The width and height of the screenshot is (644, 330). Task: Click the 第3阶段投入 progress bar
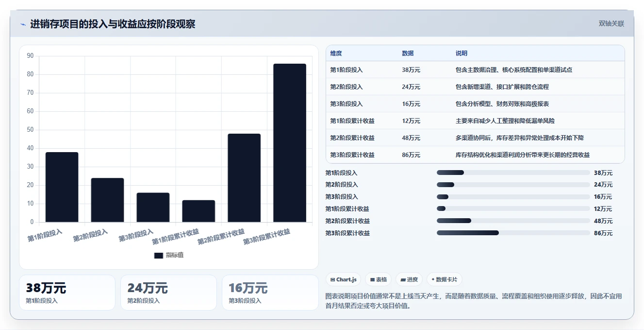(x=513, y=197)
